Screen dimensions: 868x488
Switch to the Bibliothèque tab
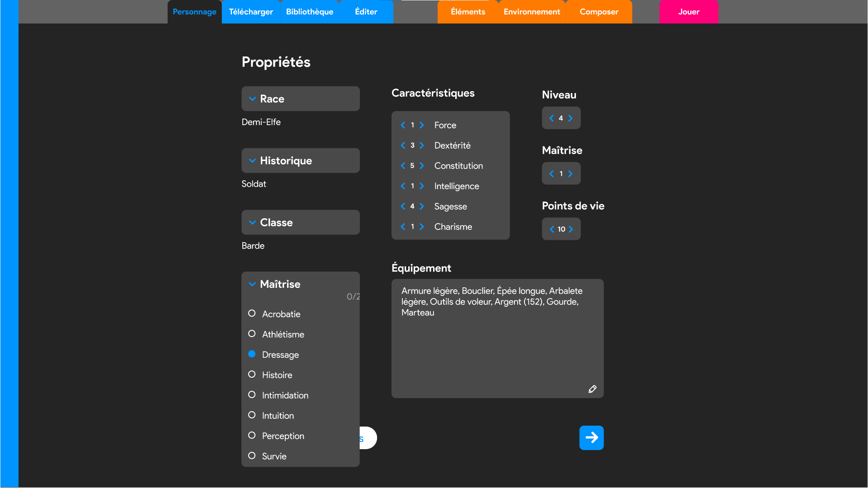pos(309,12)
